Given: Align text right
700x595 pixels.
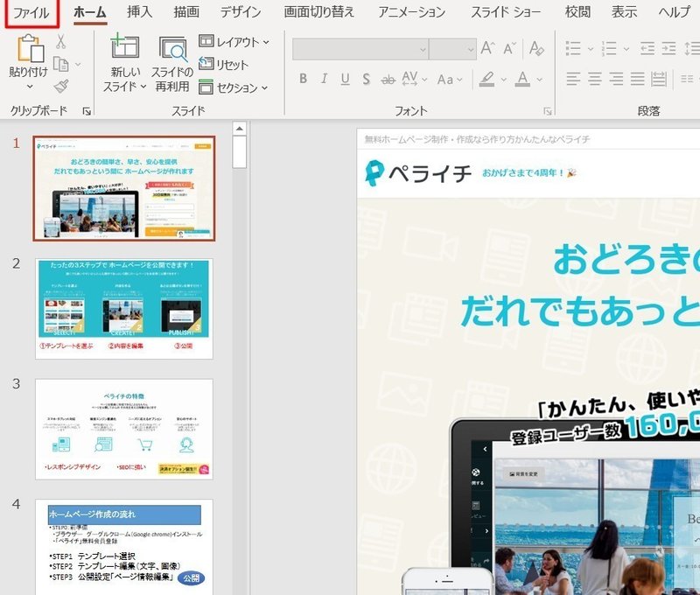Looking at the screenshot, I should [616, 79].
